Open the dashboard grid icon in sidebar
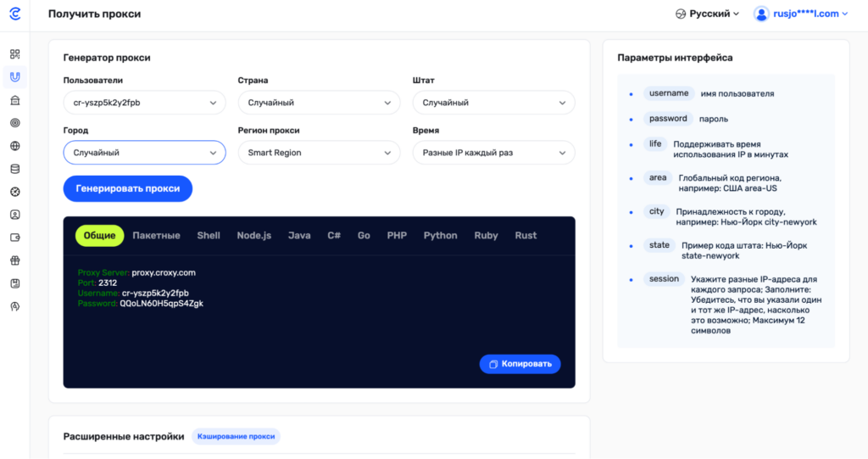The image size is (868, 459). pos(15,53)
